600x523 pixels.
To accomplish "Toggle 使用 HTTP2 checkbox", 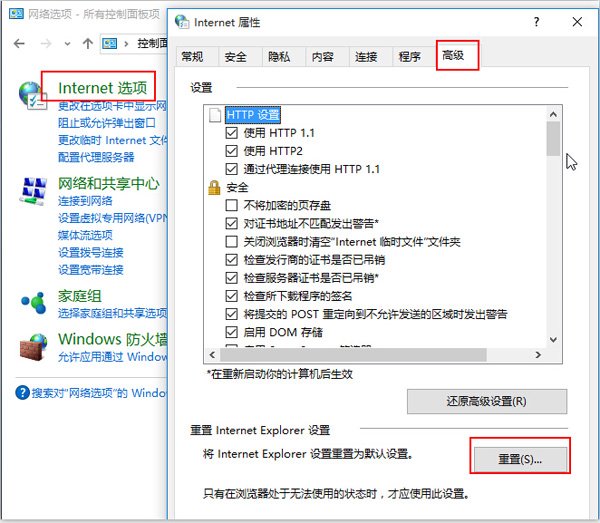I will coord(232,151).
